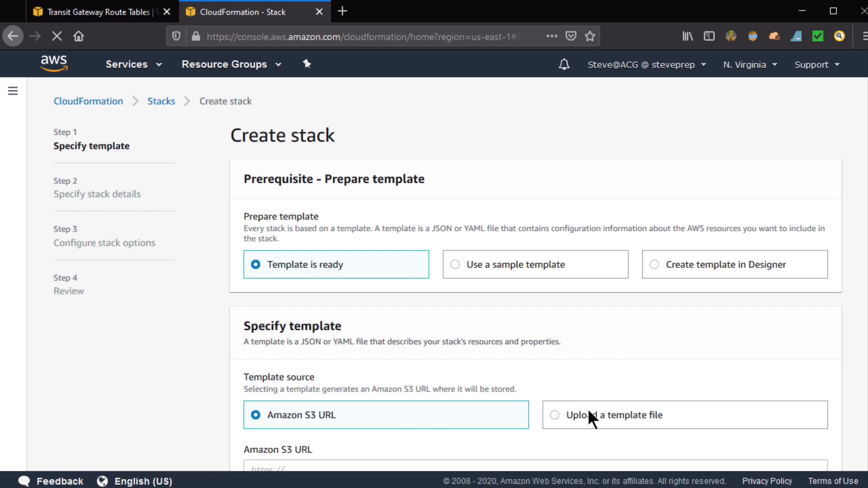Expand the Services dropdown menu
The height and width of the screenshot is (488, 868).
click(x=133, y=64)
